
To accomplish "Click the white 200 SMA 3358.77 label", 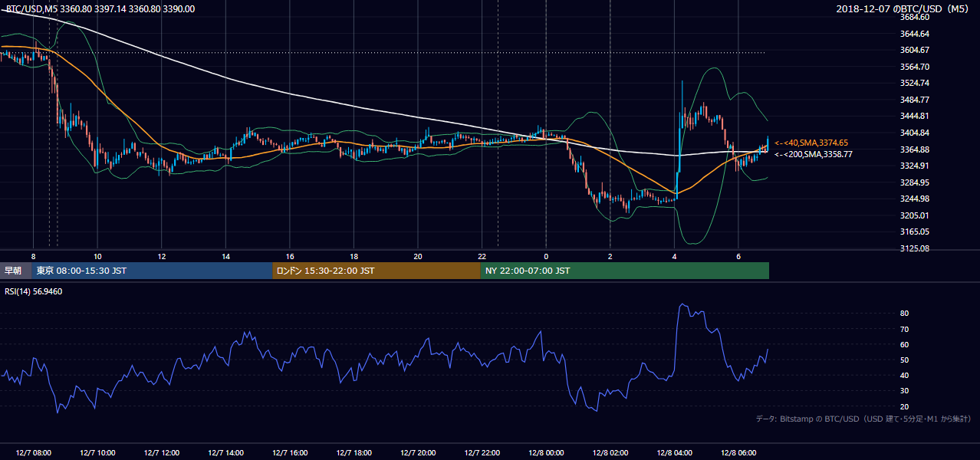I will pos(813,154).
